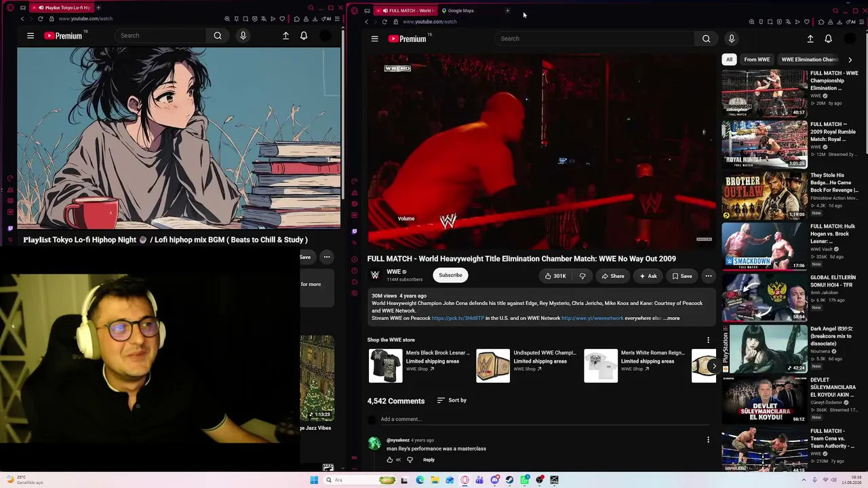Viewport: 868px width, 488px height.
Task: Open 'FULL MATCH - WWE Championship Elimination' thumbnail
Action: 764,94
